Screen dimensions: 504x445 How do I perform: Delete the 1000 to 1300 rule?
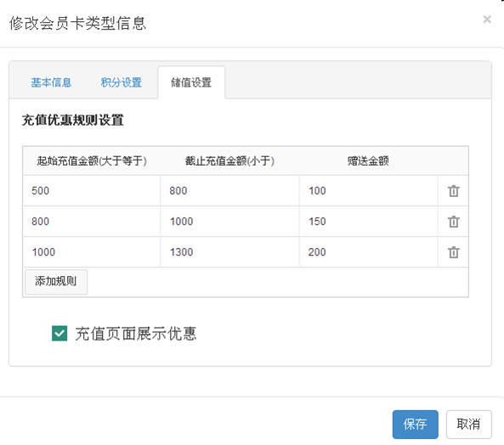[x=454, y=252]
